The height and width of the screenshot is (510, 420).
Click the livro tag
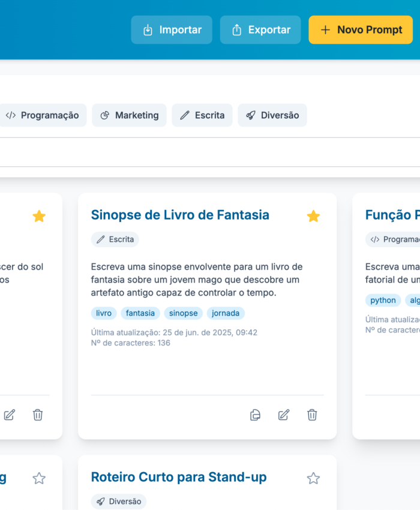[x=104, y=313]
